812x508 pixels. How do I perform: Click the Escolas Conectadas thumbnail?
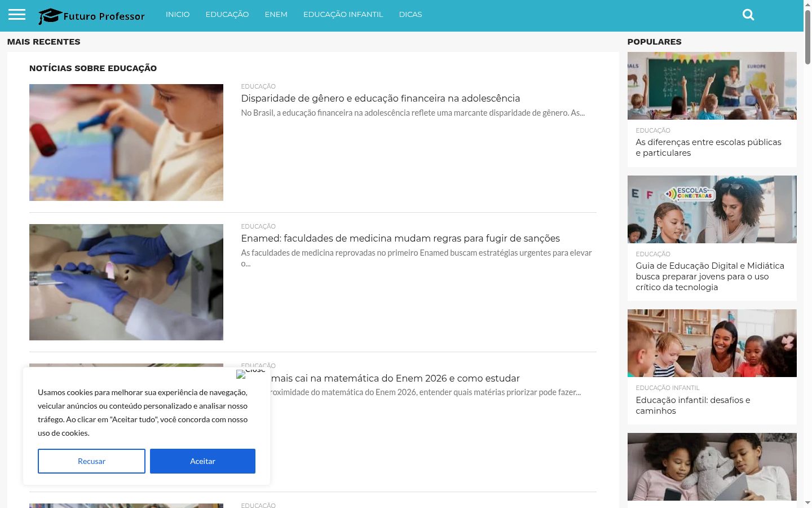point(712,209)
